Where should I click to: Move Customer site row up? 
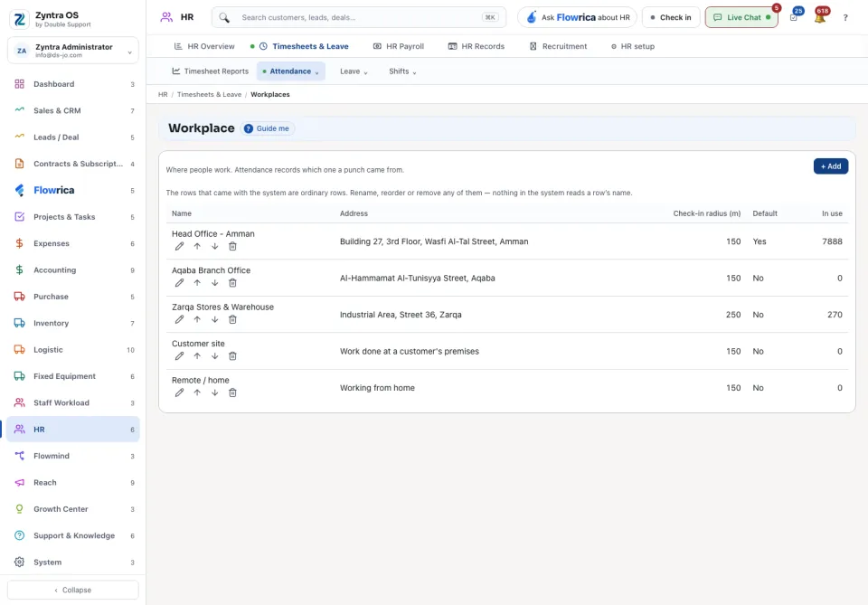[197, 356]
